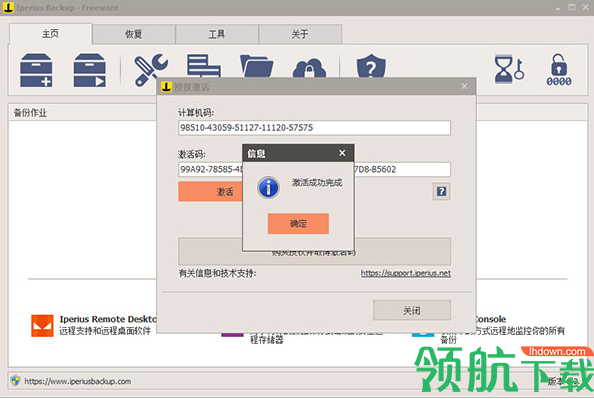Maximize the Iperius Backup window
Viewport: 594px width, 399px height.
572,8
